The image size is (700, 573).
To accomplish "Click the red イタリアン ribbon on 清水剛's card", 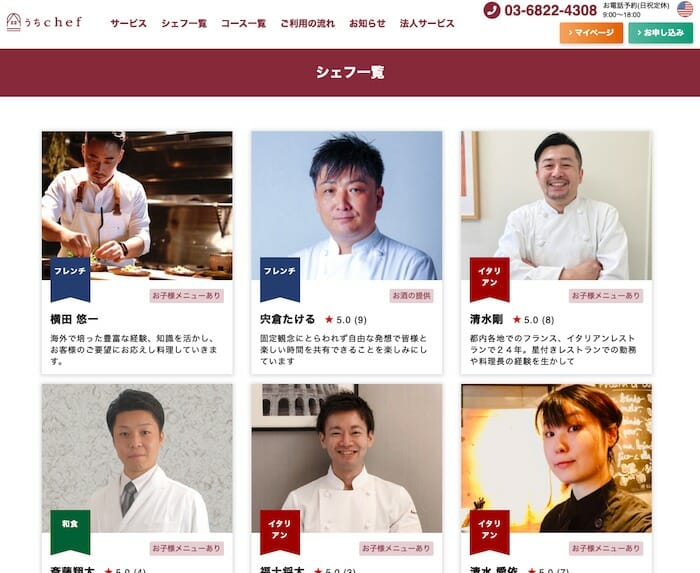I will 489,279.
